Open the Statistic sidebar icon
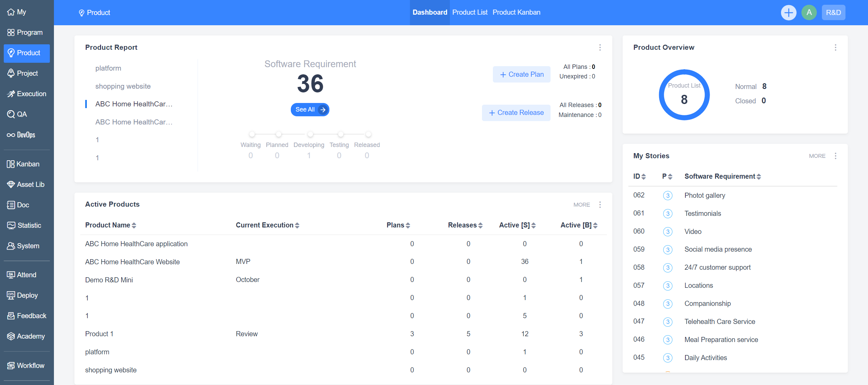The image size is (868, 385). 11,225
